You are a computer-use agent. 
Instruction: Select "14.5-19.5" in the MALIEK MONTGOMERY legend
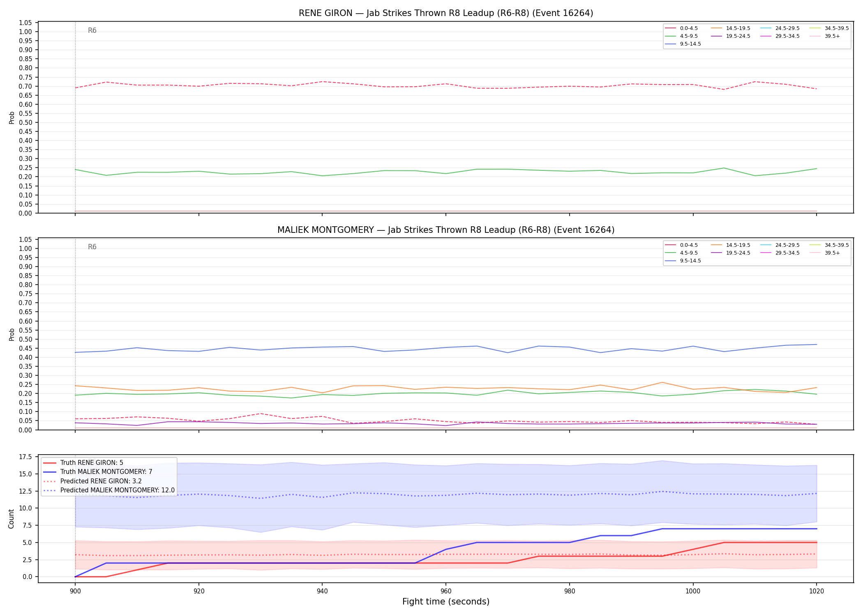coord(738,245)
